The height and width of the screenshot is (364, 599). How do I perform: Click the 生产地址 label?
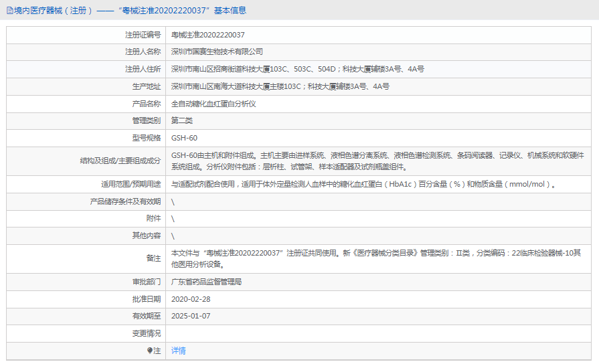147,86
